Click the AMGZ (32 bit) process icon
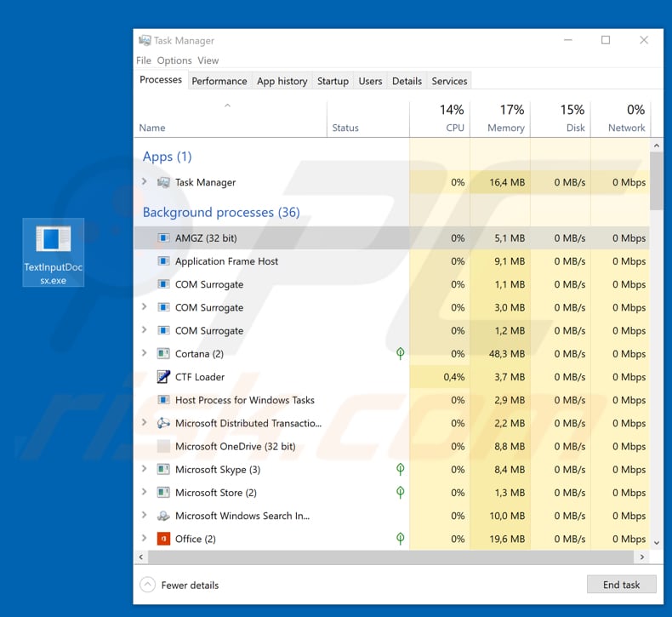The width and height of the screenshot is (672, 617). pos(163,238)
